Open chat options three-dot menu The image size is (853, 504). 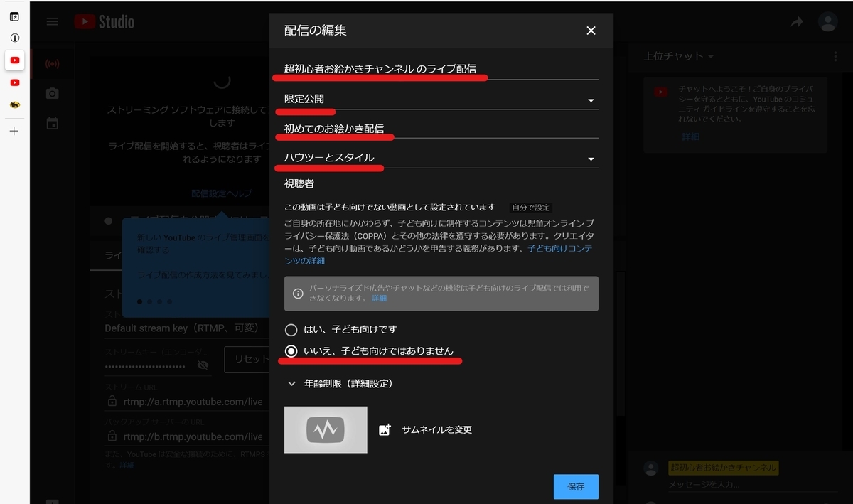pos(836,56)
